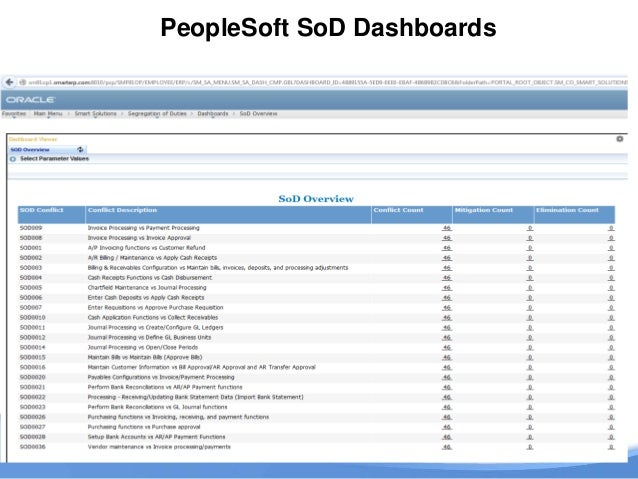Screen dimensions: 638x479
Task: Open mitigation count for SOD0014 row
Action: click(x=530, y=348)
